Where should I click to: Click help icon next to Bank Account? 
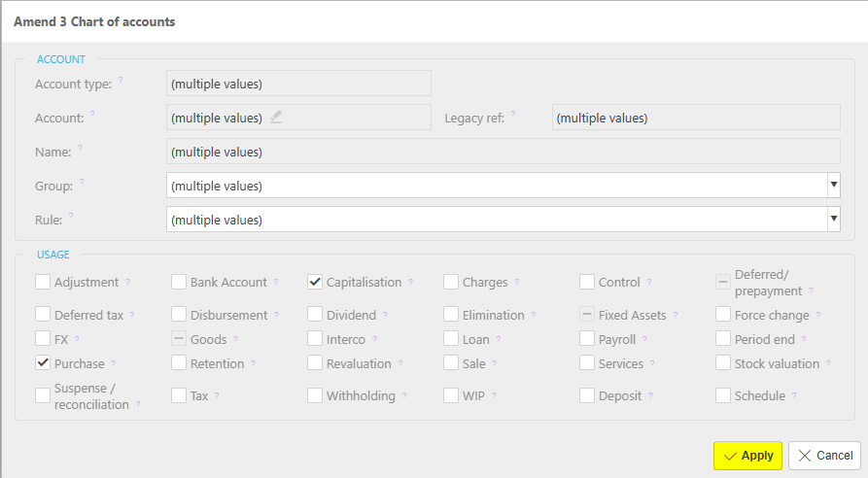pyautogui.click(x=275, y=283)
